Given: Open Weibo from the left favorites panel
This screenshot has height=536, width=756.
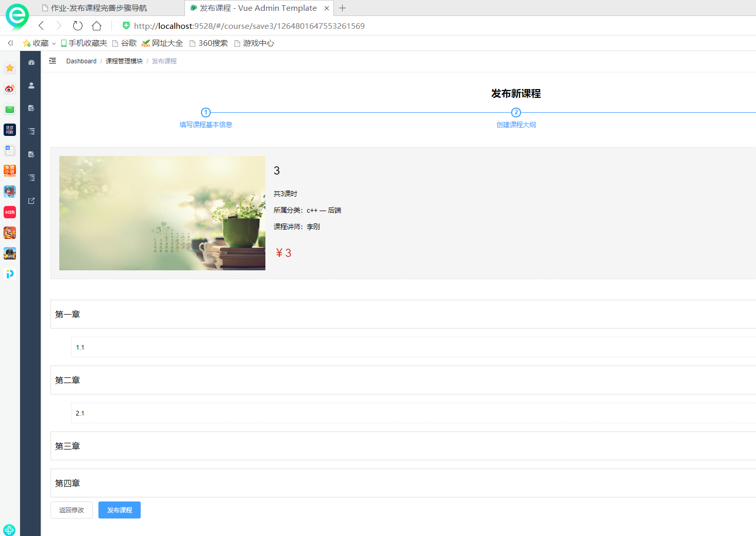Looking at the screenshot, I should [9, 89].
